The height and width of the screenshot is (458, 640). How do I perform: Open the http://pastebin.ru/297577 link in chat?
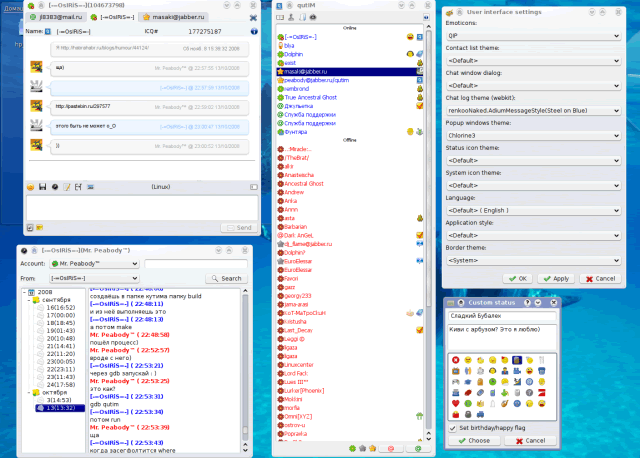click(83, 107)
